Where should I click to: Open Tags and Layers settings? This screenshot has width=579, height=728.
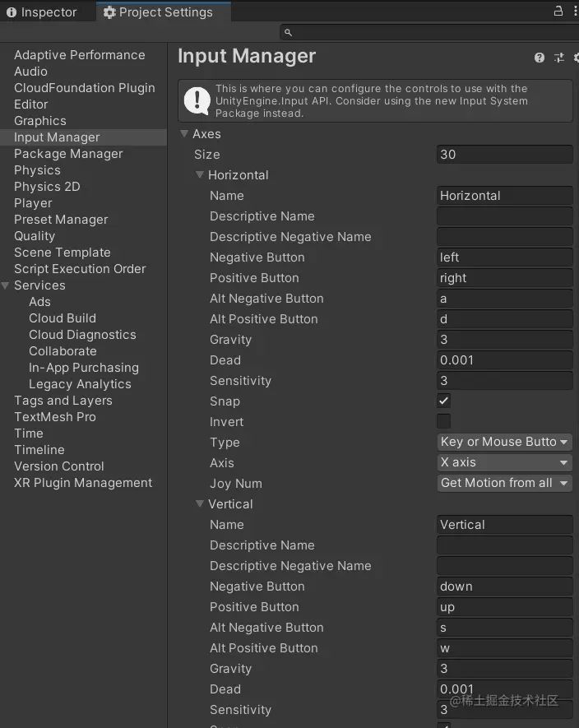point(63,401)
